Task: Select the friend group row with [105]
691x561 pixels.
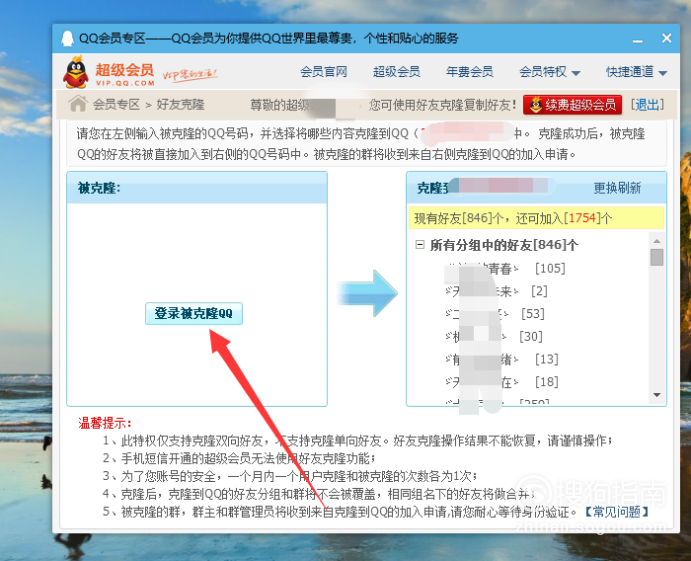Action: pos(506,268)
